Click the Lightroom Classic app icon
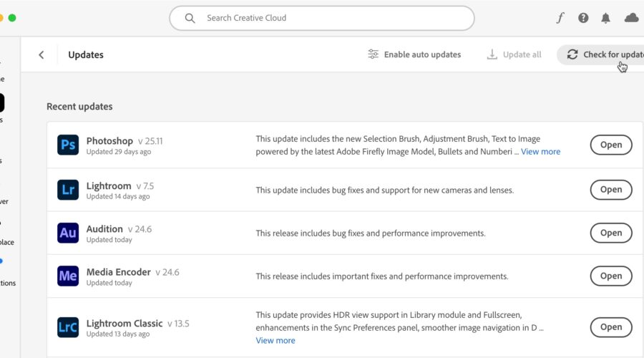Screen dimensions: 644x358 68,327
